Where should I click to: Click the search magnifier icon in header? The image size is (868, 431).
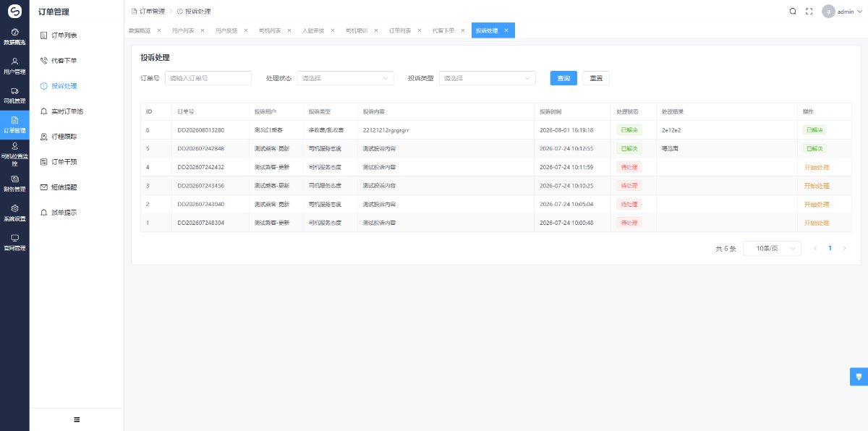tap(793, 12)
